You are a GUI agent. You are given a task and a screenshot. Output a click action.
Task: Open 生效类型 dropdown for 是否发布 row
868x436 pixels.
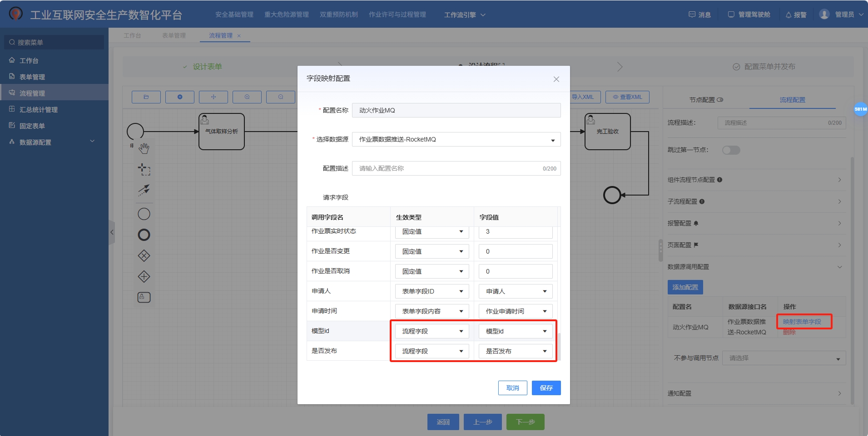pos(432,351)
